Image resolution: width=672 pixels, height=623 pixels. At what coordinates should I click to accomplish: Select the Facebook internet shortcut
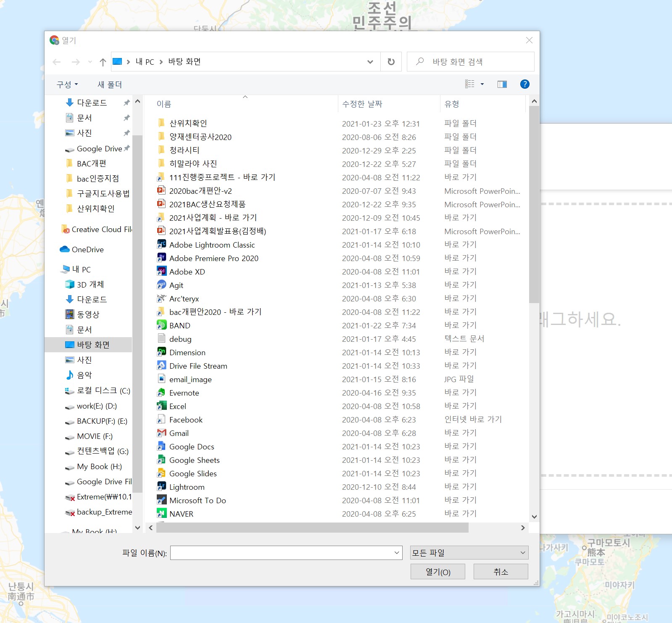[x=186, y=420]
